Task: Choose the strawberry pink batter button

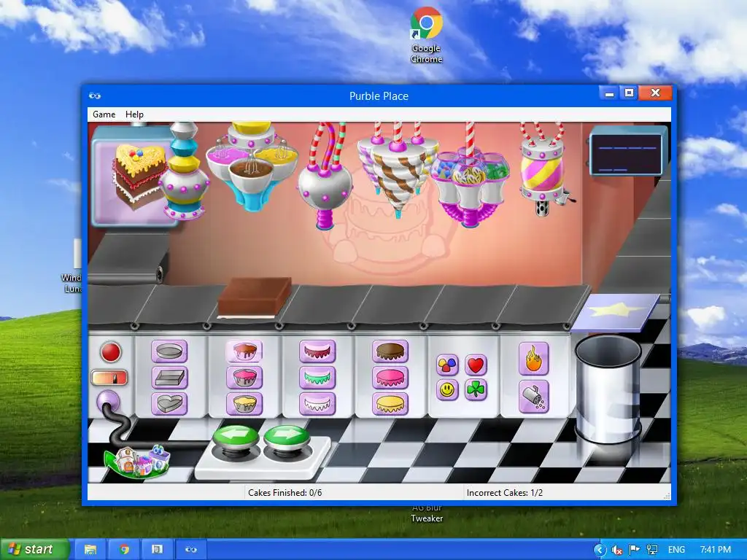Action: (244, 378)
